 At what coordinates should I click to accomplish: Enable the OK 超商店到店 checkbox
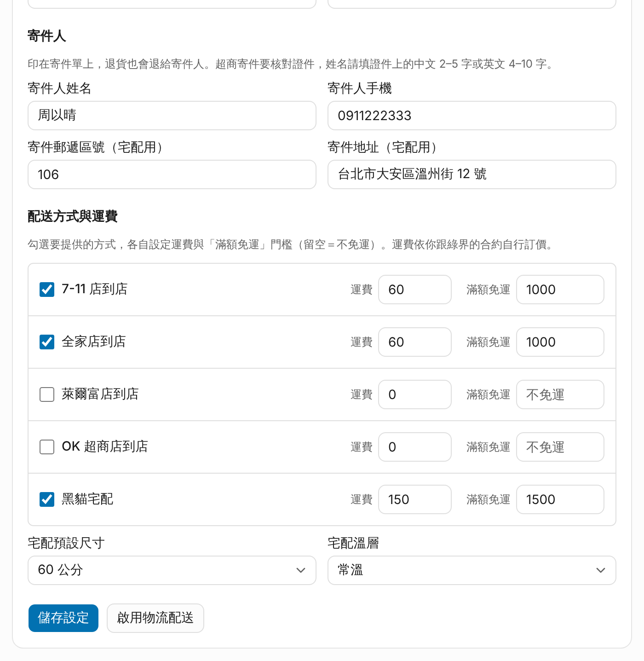[47, 447]
